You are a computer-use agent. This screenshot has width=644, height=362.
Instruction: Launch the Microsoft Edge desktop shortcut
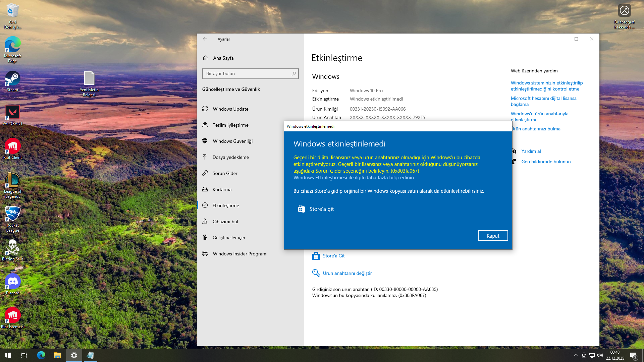(12, 50)
